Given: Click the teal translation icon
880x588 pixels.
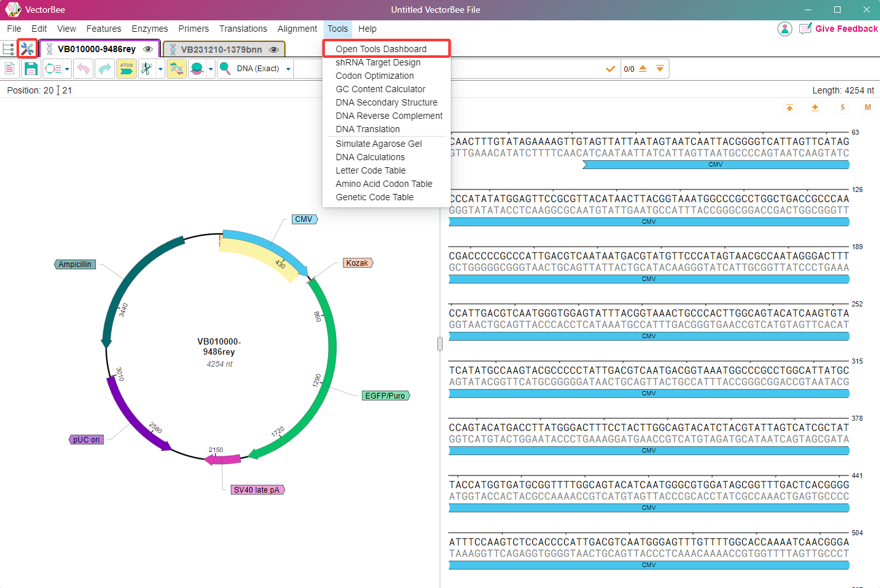Looking at the screenshot, I should click(x=197, y=69).
